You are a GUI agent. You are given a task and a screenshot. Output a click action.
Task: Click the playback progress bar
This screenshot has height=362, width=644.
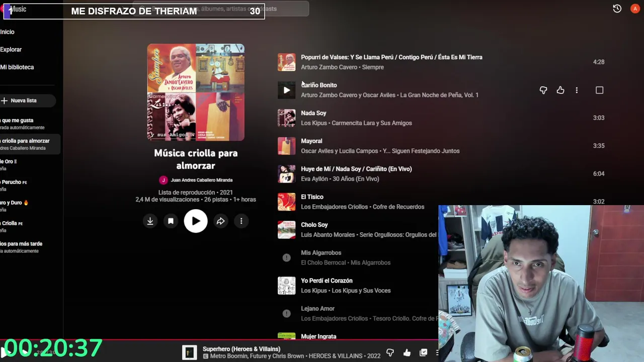219,340
